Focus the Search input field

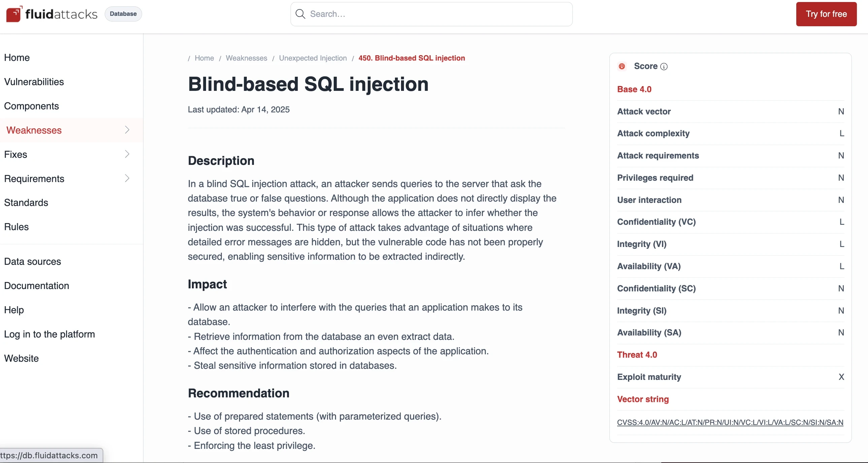[x=431, y=14]
